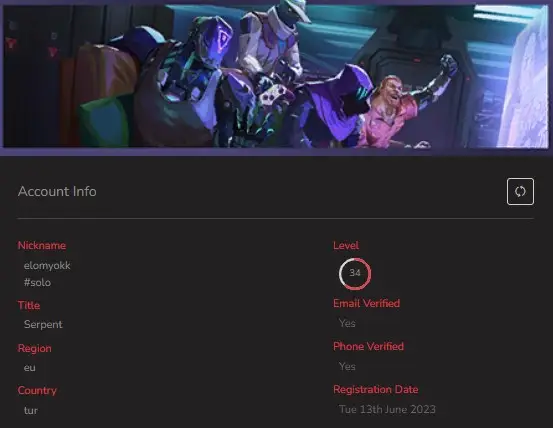
Task: Click the Country label
Action: tap(37, 391)
